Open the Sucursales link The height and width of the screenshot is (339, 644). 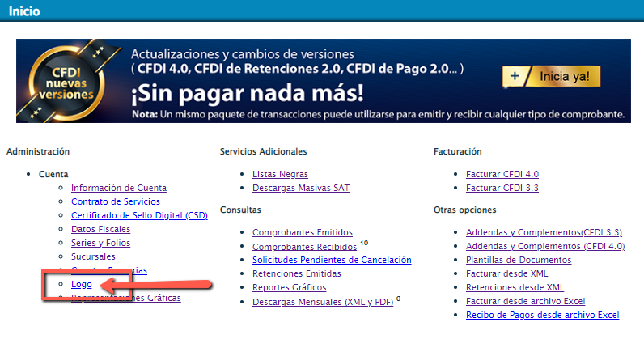[93, 256]
